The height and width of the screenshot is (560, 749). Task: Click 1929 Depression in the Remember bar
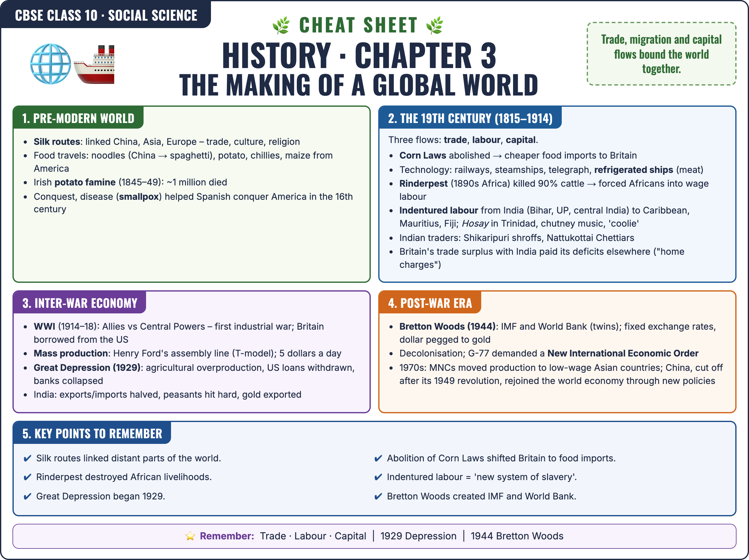click(x=418, y=536)
